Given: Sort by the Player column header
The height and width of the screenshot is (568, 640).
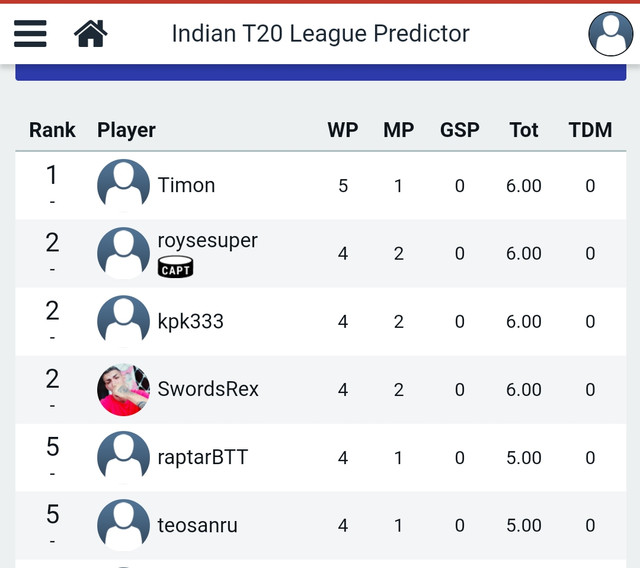Looking at the screenshot, I should click(126, 131).
